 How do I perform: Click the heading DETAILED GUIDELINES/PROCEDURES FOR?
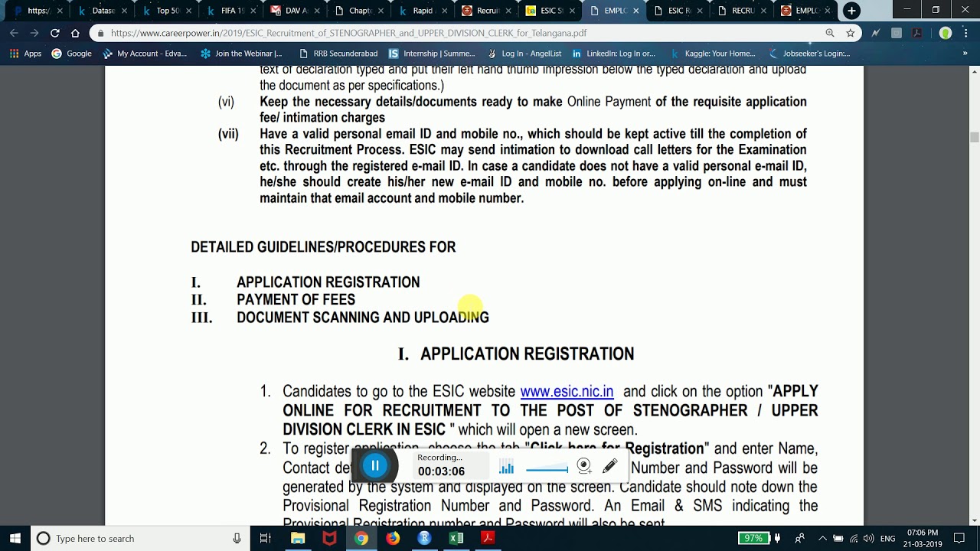click(x=323, y=247)
